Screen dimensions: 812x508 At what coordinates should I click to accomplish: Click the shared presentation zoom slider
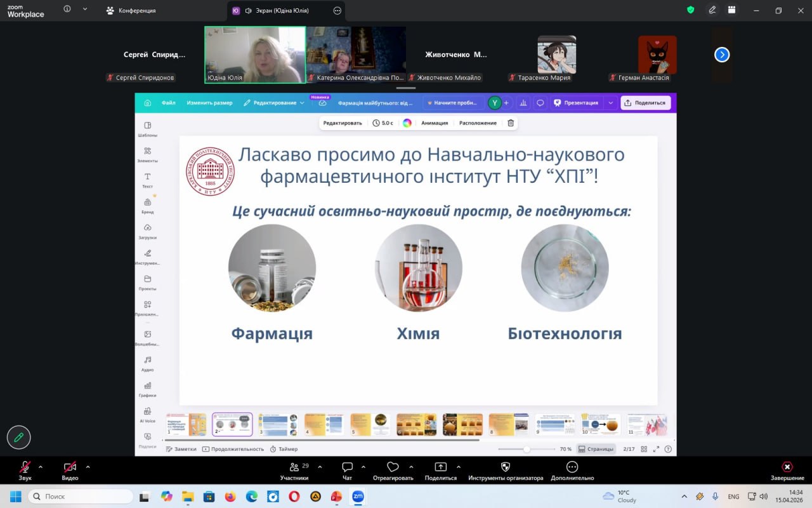click(x=526, y=449)
